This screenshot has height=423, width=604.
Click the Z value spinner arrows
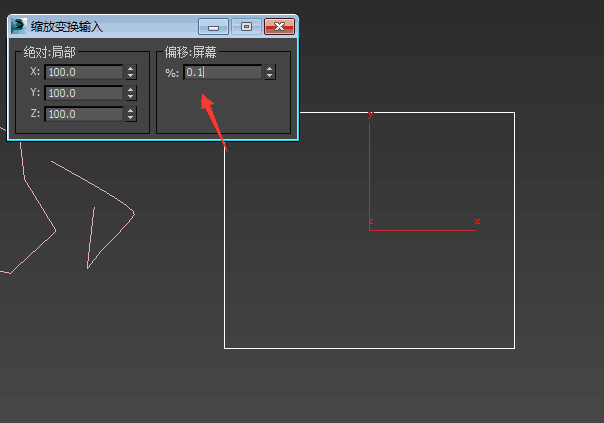tap(131, 114)
